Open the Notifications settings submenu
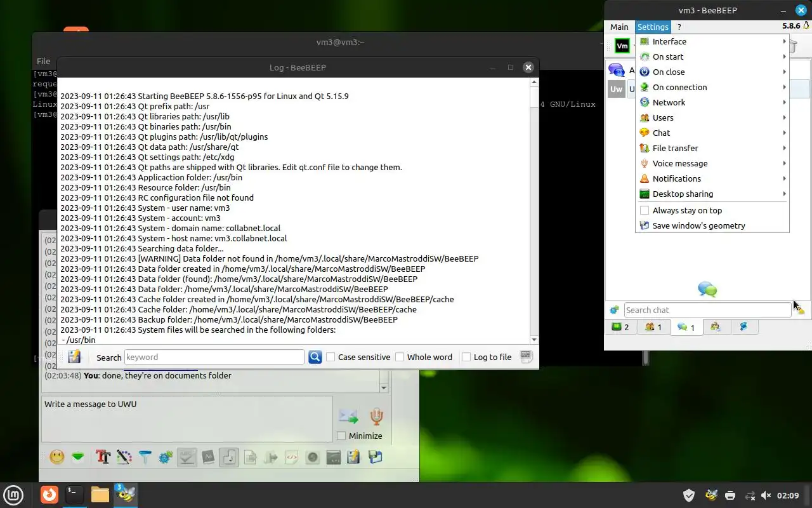The height and width of the screenshot is (508, 812). tap(712, 178)
